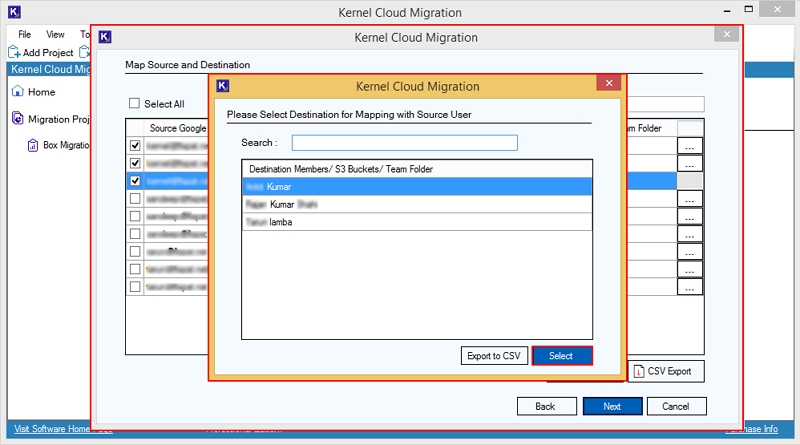Check the sixth source user checkbox

point(135,234)
